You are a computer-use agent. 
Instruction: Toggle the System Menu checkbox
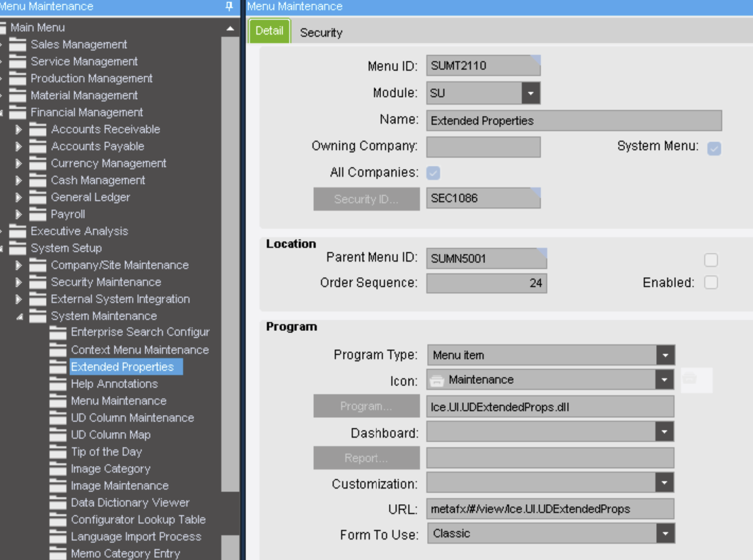point(714,148)
